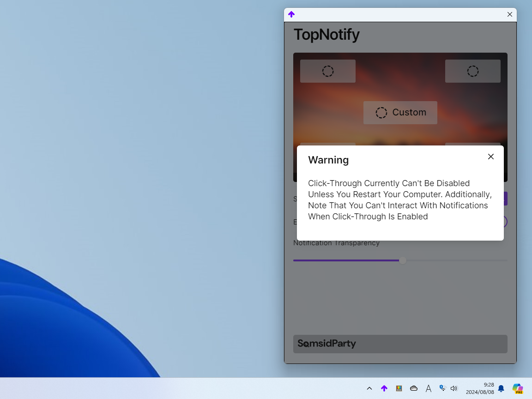Click the colorful square tray icon
The height and width of the screenshot is (399, 532).
click(x=399, y=388)
